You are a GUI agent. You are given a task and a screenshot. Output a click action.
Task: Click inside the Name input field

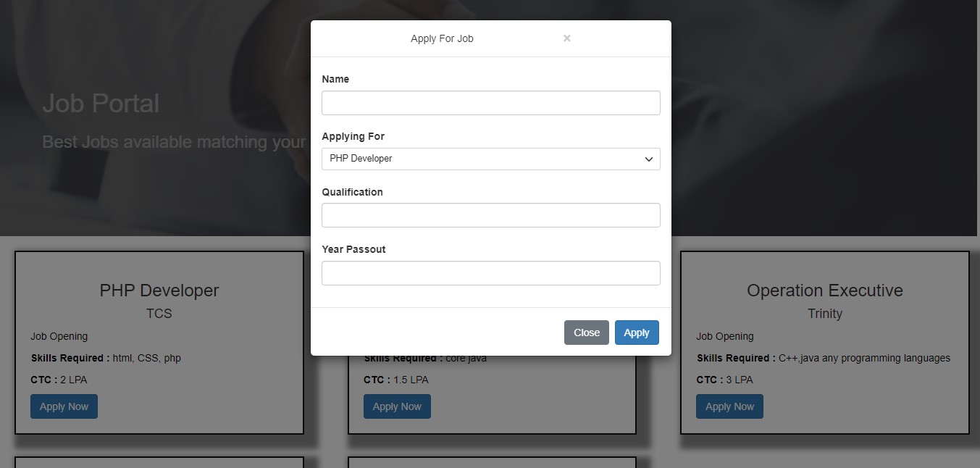(x=490, y=102)
